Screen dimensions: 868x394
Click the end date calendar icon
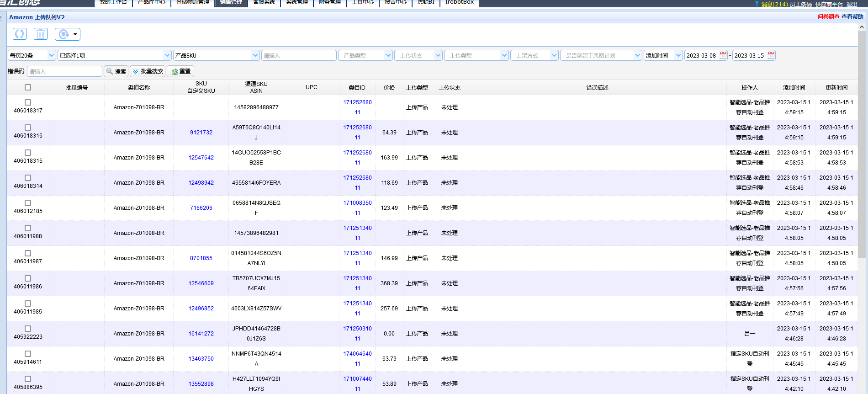(x=771, y=55)
